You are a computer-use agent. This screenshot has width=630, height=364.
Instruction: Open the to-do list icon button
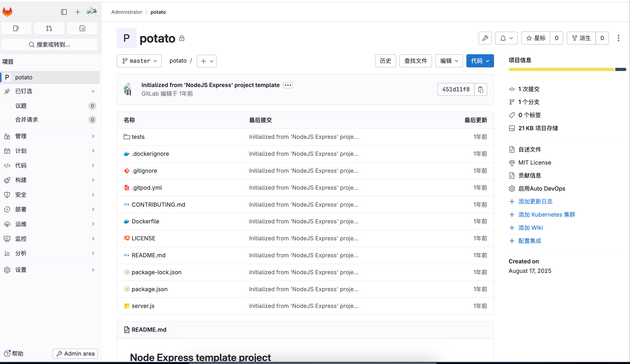(x=82, y=28)
